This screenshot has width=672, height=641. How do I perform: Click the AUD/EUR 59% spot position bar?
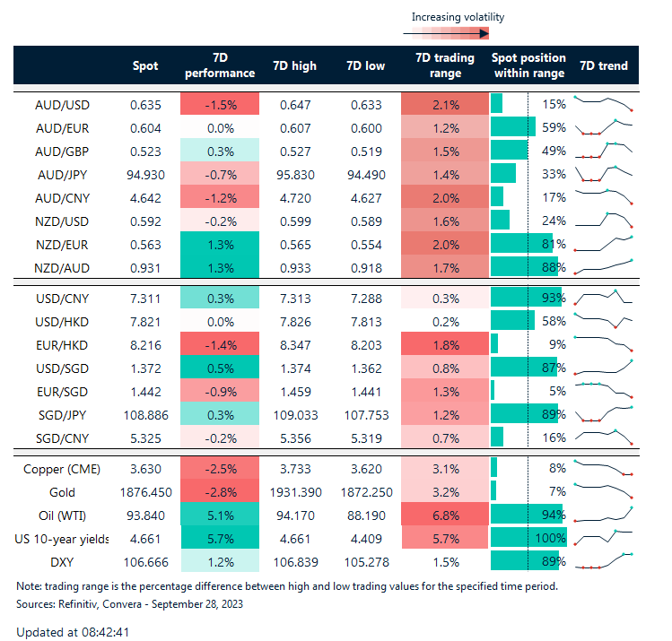(513, 127)
